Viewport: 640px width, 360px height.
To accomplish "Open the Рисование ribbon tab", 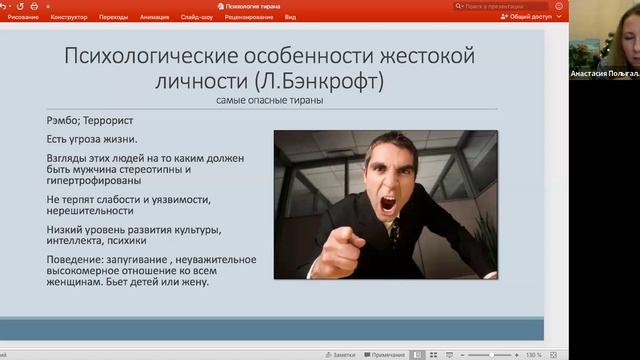I will coord(23,17).
